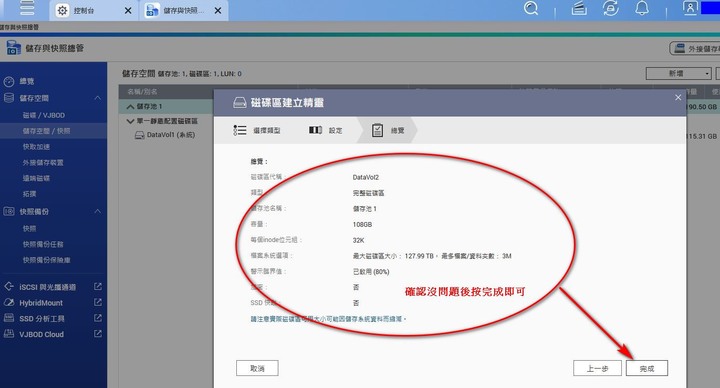The height and width of the screenshot is (388, 720).
Task: Click the 設定 step icon
Action: tap(315, 130)
